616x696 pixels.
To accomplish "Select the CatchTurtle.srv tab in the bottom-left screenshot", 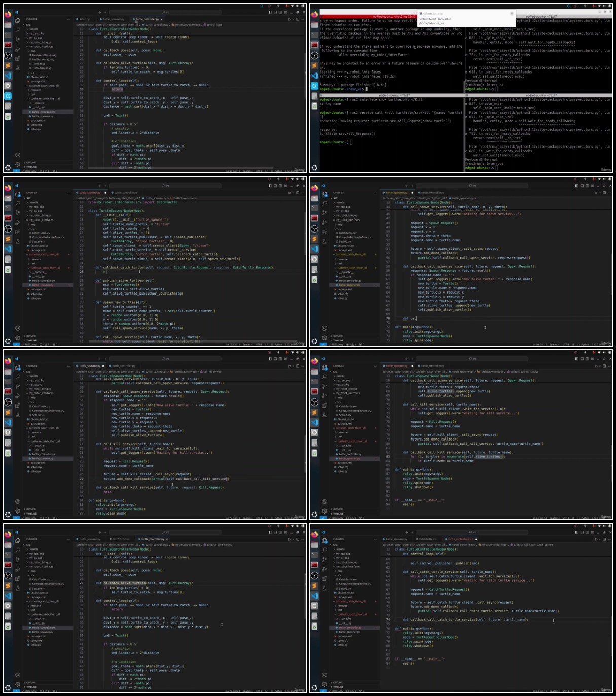I will click(x=121, y=539).
